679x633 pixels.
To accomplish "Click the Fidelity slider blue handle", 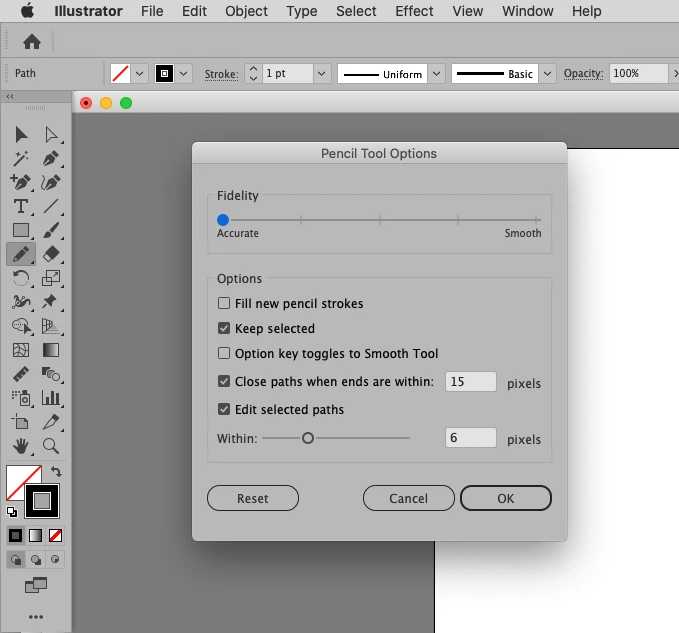I will [223, 220].
